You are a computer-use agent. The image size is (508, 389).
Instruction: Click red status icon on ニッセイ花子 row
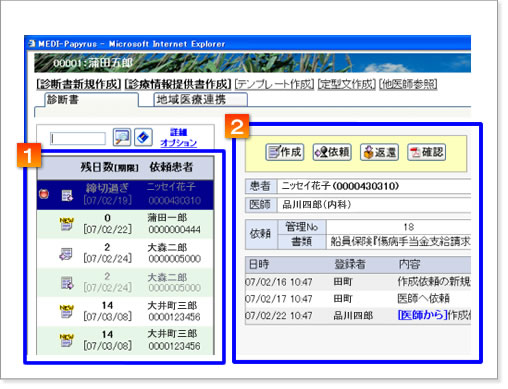44,194
